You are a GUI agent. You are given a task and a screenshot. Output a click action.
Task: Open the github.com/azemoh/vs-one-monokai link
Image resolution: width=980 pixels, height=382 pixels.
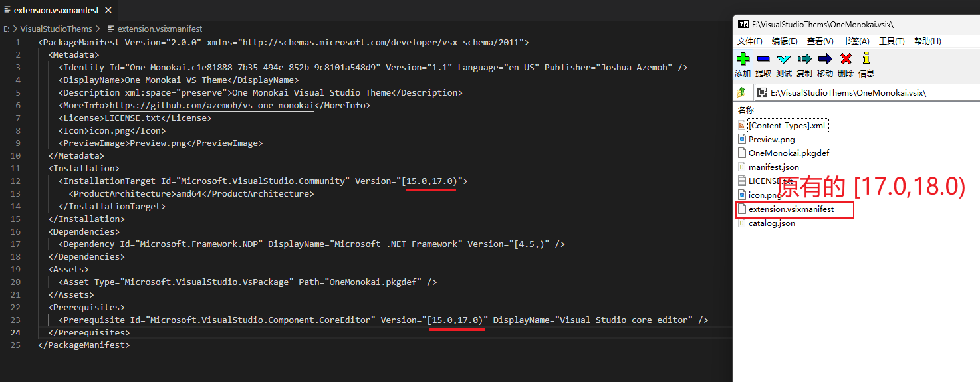coord(211,105)
